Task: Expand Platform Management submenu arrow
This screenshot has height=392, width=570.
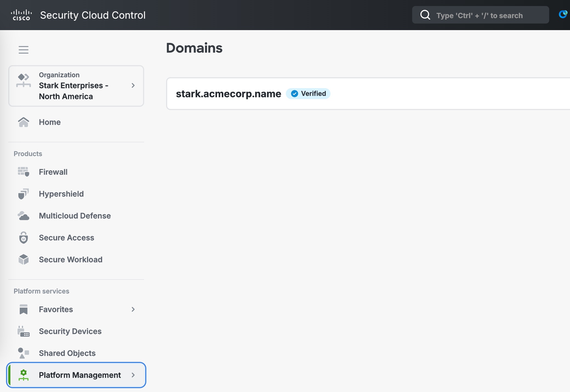Action: click(133, 375)
